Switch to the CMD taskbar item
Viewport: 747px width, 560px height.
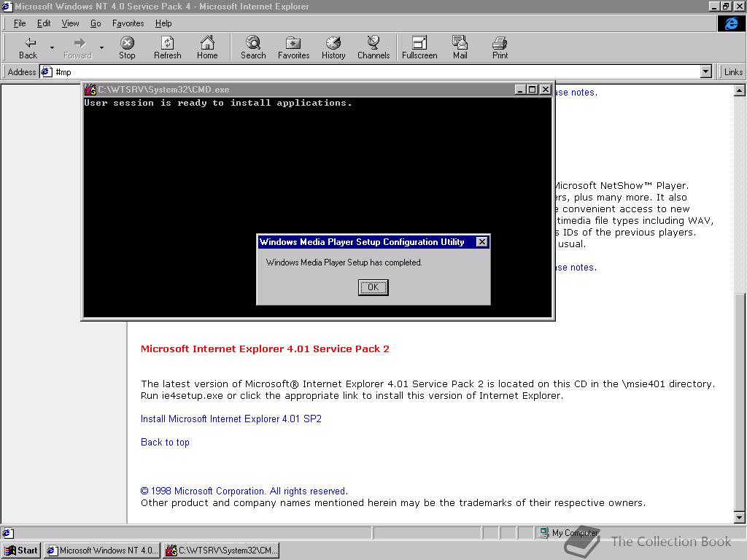click(221, 551)
